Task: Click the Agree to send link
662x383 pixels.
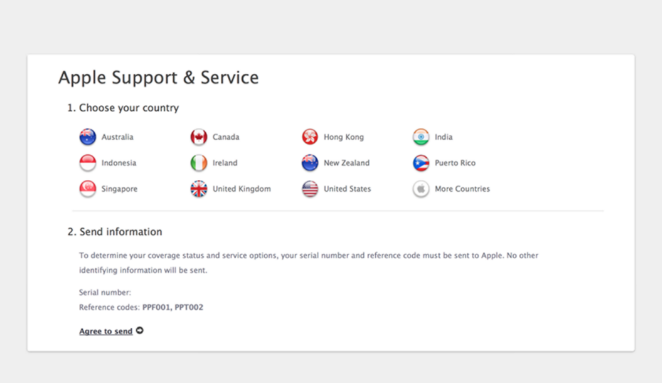Action: (x=106, y=331)
